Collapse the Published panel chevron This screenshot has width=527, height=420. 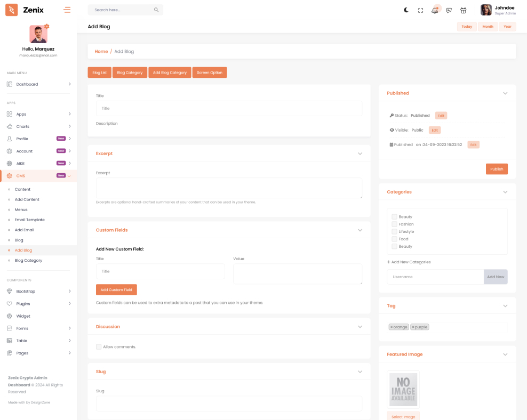[505, 93]
